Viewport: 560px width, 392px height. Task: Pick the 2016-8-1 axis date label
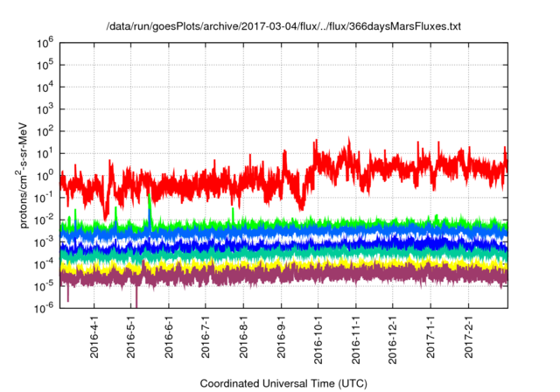click(x=243, y=336)
